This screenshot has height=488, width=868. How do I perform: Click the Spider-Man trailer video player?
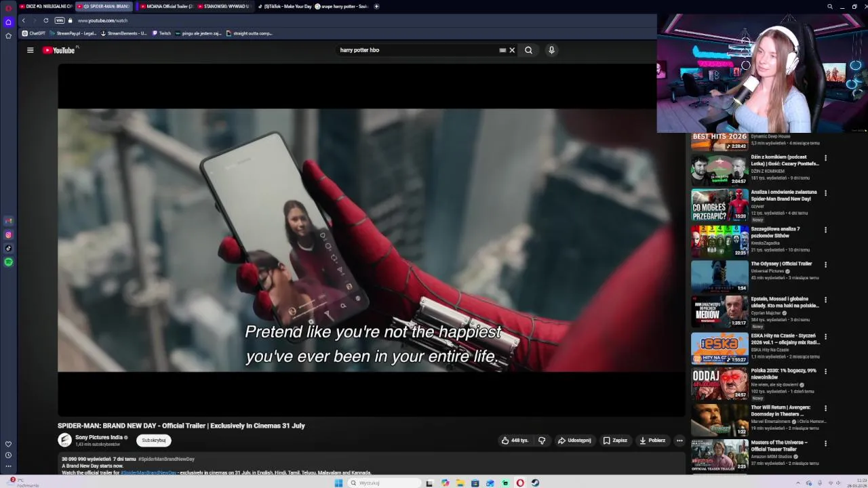pos(371,240)
